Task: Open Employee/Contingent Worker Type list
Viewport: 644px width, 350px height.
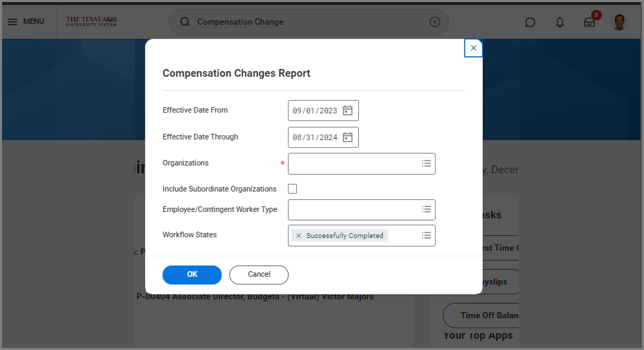Action: click(426, 209)
